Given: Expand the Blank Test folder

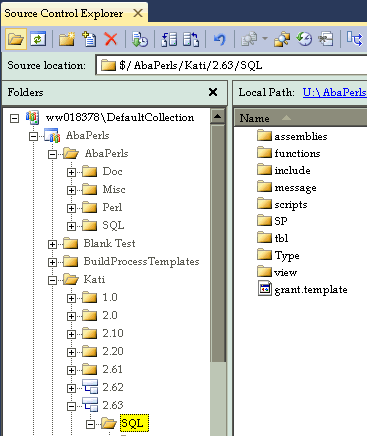Looking at the screenshot, I should pos(52,244).
